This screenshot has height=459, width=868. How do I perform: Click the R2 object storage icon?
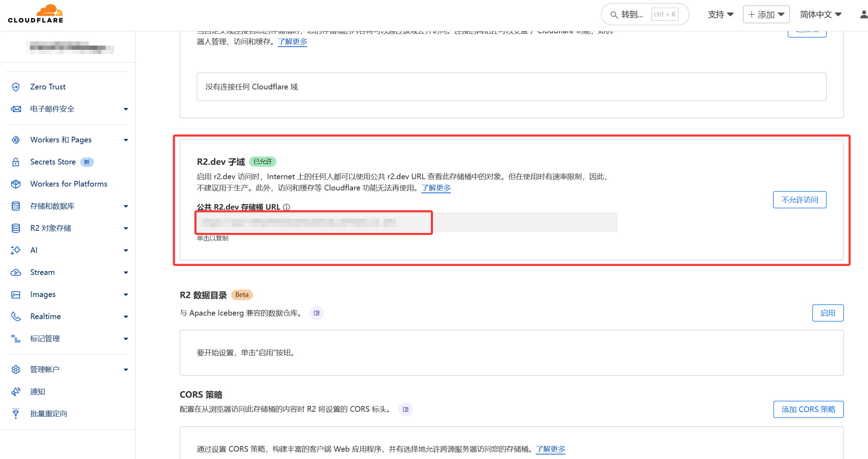(16, 228)
